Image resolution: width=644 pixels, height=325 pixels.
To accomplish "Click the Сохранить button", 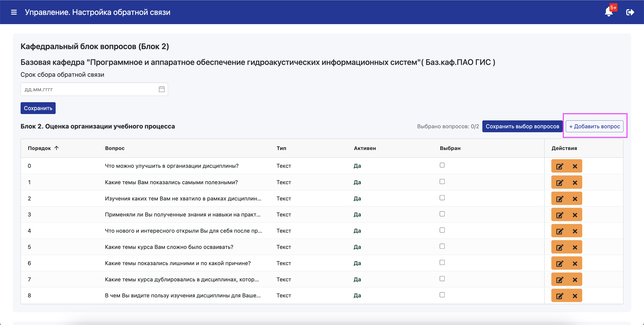I will (38, 108).
